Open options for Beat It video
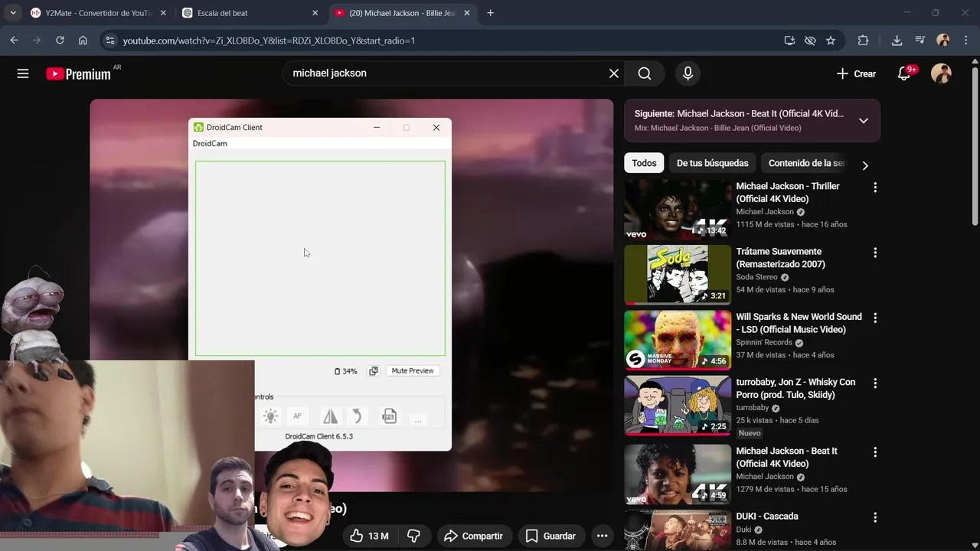This screenshot has width=980, height=551. click(875, 452)
